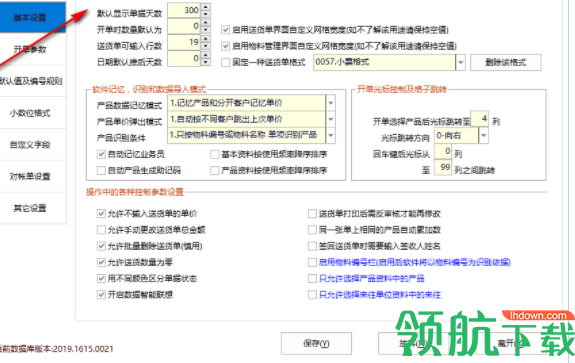Enable 只允许选择产品资料中的产品 checkbox
Viewport: 575px width, 363px height.
pyautogui.click(x=312, y=278)
